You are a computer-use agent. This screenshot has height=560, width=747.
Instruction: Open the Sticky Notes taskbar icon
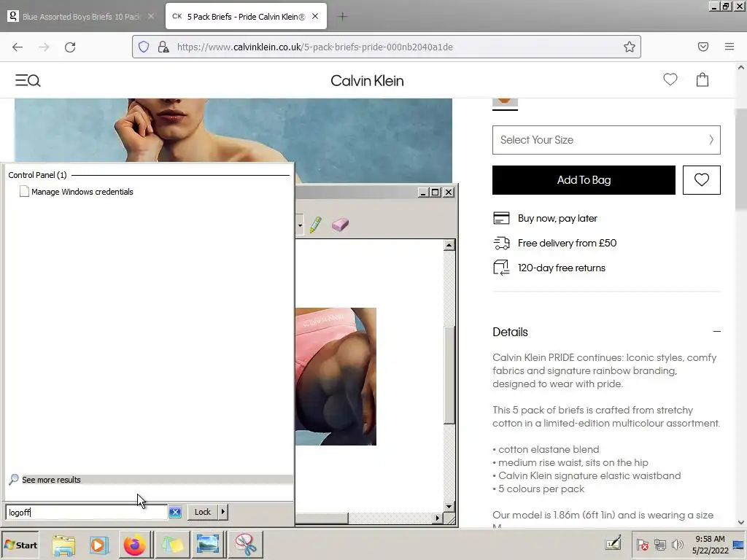click(172, 545)
